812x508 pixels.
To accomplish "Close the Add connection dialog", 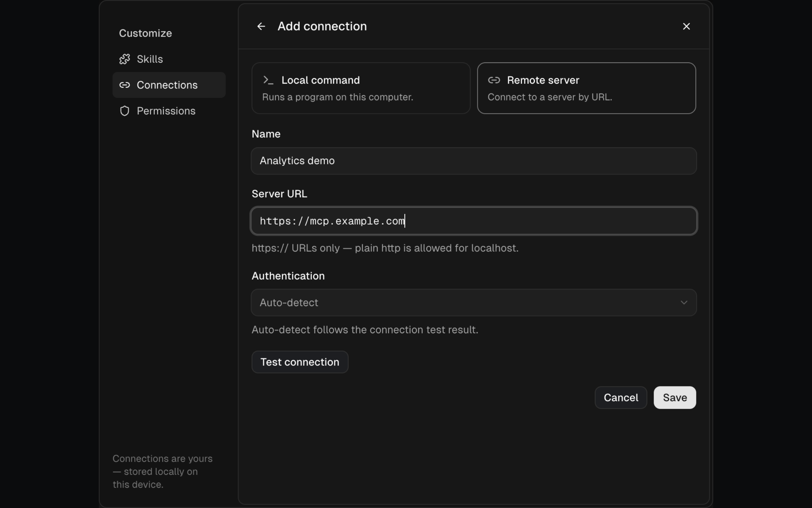I will pyautogui.click(x=686, y=26).
